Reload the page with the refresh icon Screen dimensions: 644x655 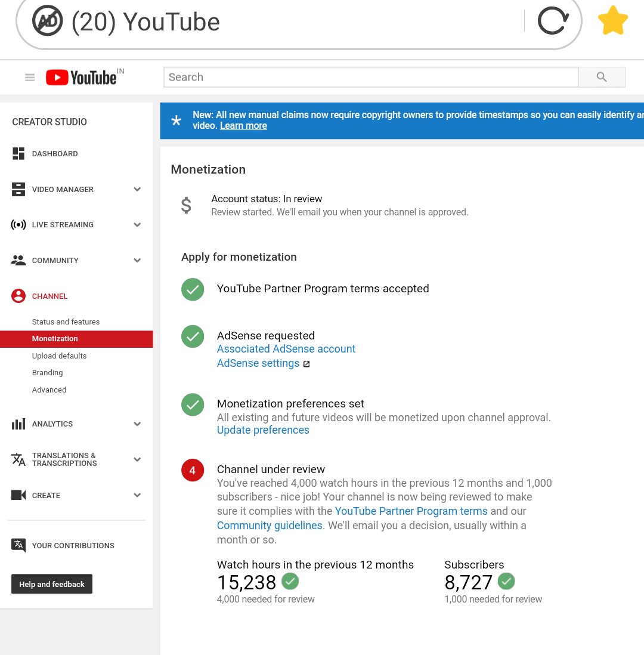[553, 20]
